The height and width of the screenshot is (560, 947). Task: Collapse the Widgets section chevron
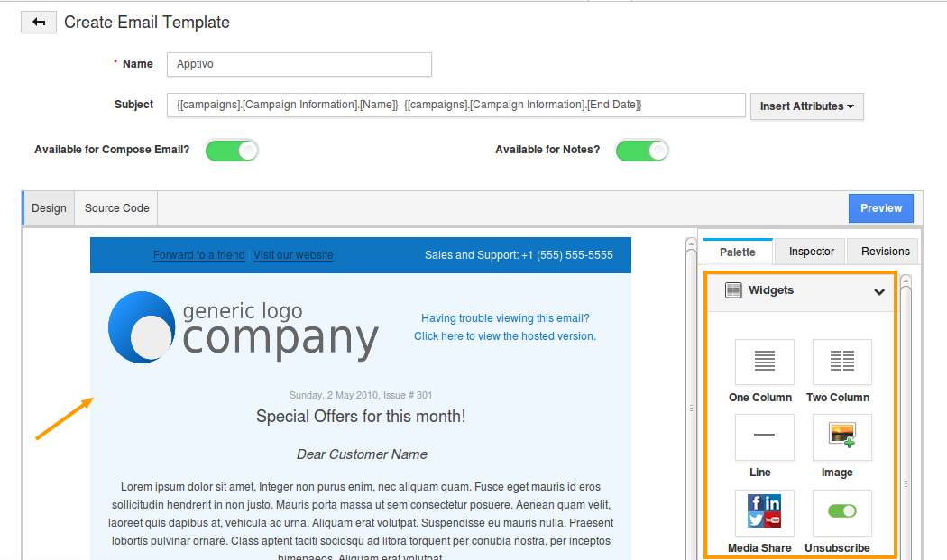pos(879,292)
